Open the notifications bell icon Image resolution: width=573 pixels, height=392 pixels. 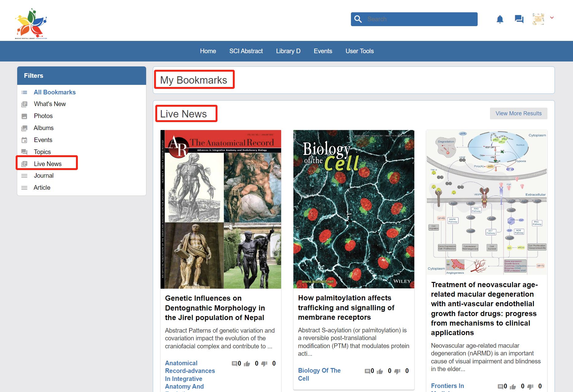[500, 19]
